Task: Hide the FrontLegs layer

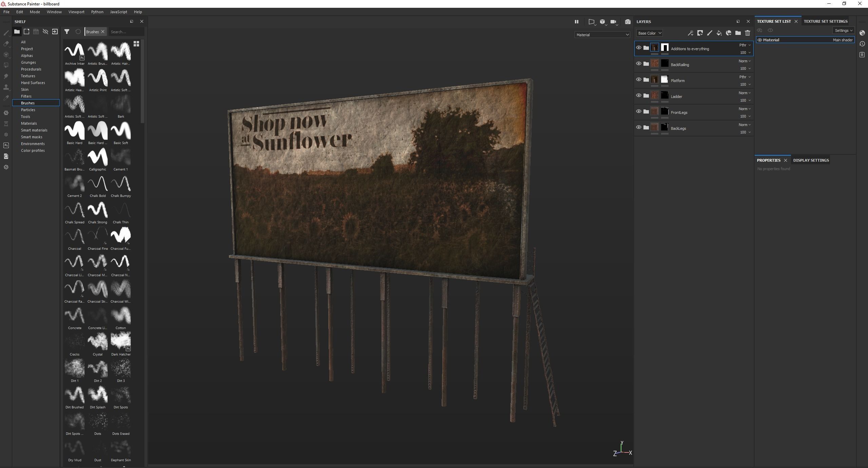Action: tap(639, 111)
